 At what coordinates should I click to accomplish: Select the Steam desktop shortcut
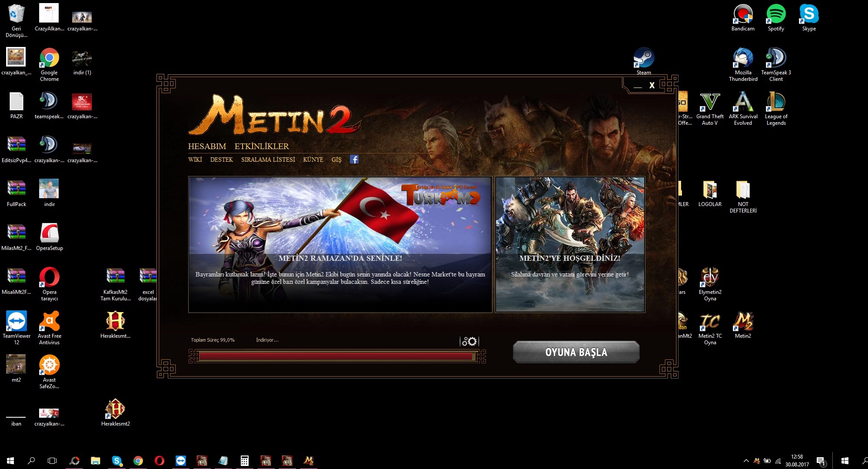[644, 61]
